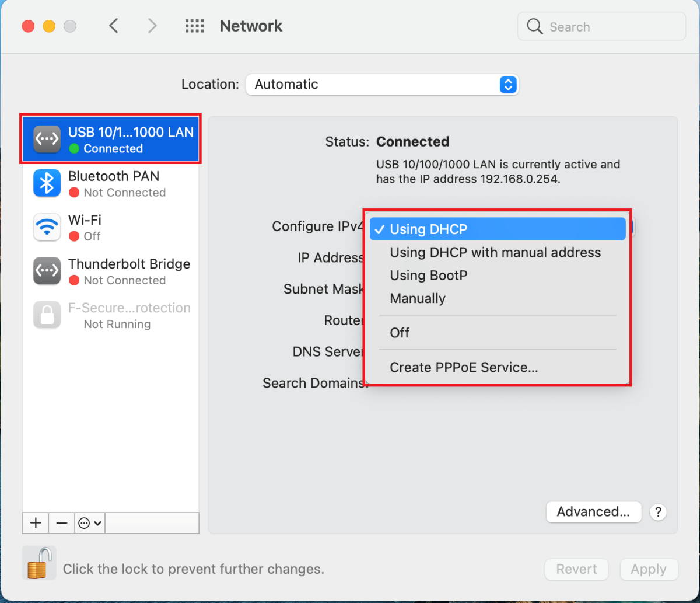This screenshot has height=603, width=700.
Task: Add a new network service with plus
Action: click(x=36, y=523)
